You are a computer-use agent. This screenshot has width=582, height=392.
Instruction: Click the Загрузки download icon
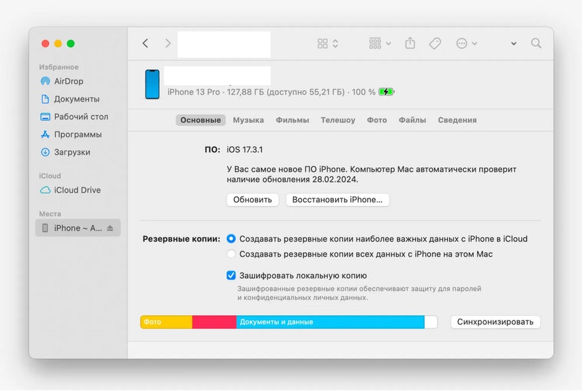[45, 152]
